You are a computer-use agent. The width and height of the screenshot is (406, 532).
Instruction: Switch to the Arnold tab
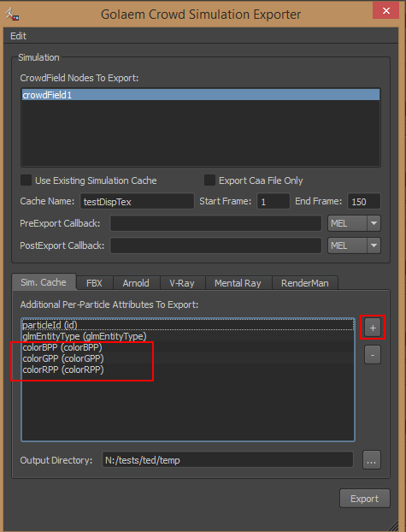click(x=136, y=283)
